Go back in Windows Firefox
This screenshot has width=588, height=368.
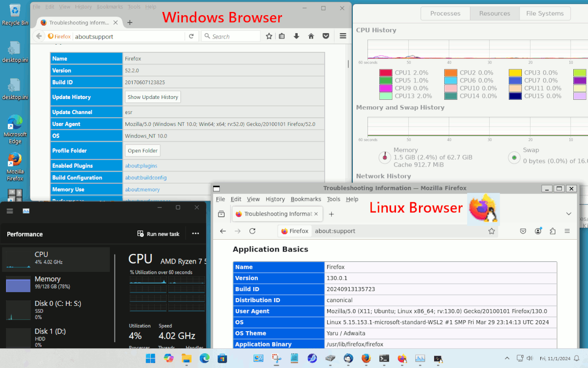39,36
